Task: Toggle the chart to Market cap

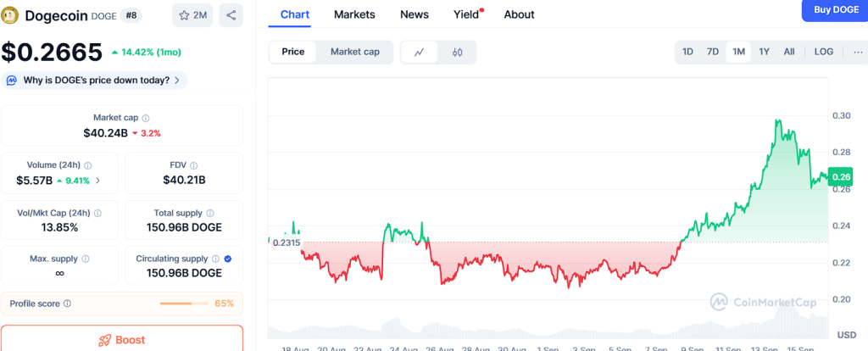Action: pyautogui.click(x=354, y=52)
